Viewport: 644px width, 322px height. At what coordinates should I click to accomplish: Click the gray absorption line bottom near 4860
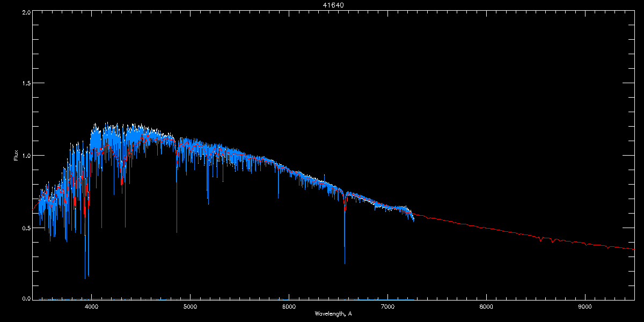177,232
